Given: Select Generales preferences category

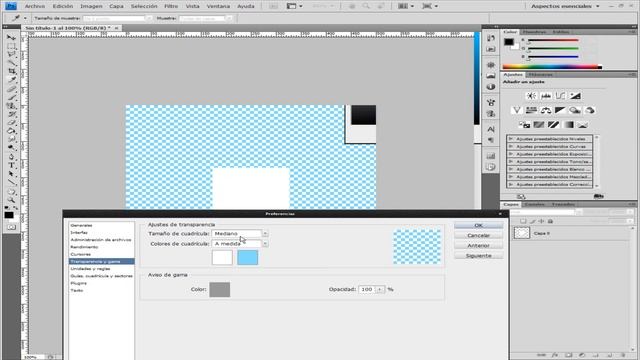Looking at the screenshot, I should click(x=81, y=225).
